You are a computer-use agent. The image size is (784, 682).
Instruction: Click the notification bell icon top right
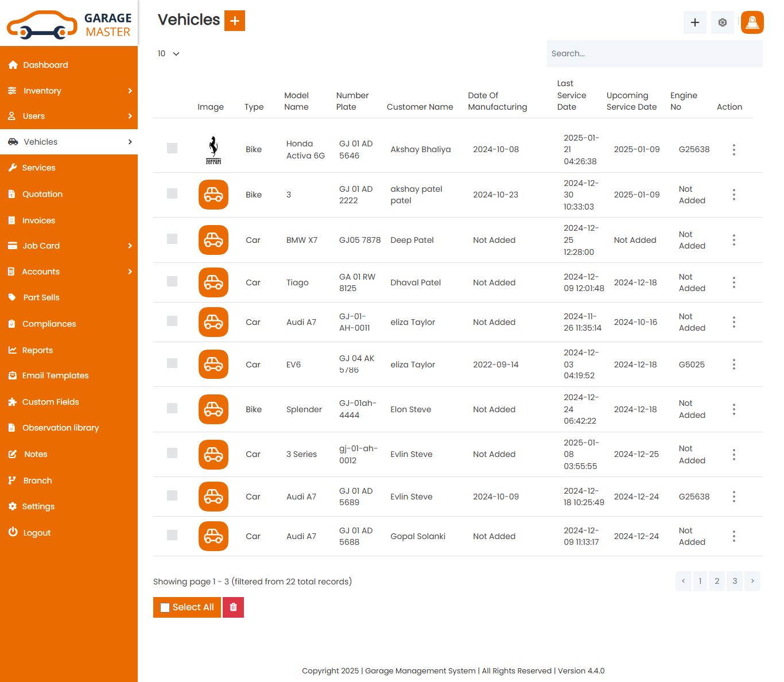(x=752, y=22)
